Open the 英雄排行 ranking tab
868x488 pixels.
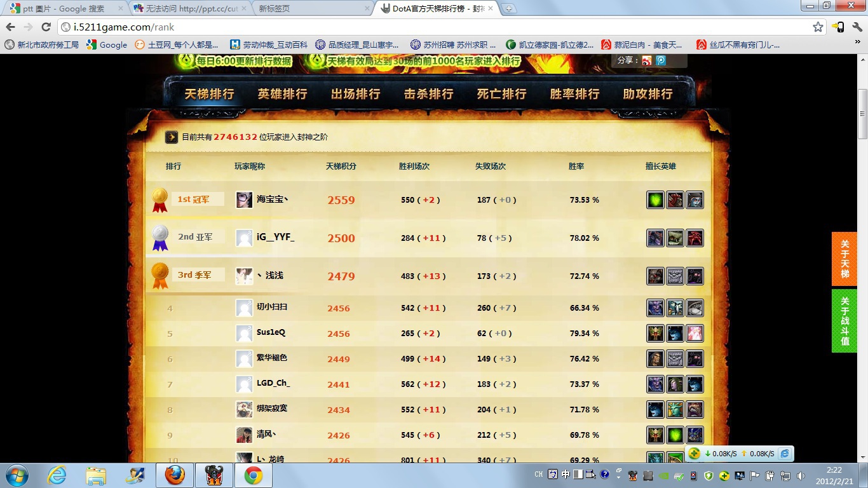(x=282, y=94)
